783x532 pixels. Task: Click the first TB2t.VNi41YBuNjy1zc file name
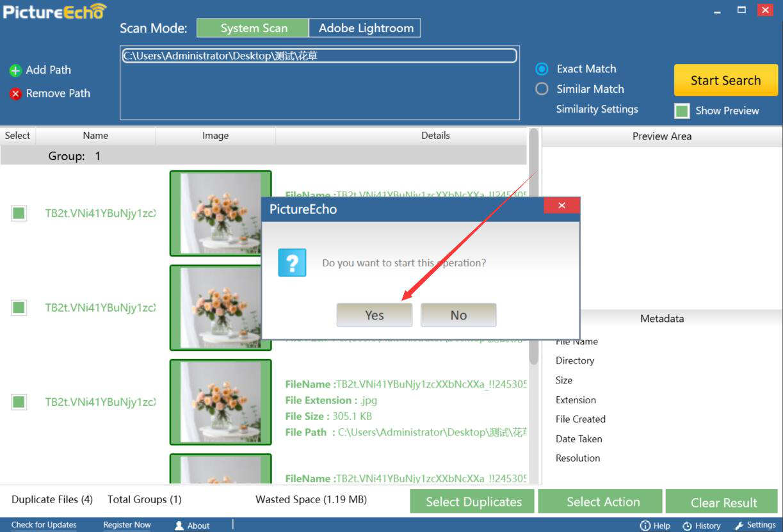[x=101, y=213]
